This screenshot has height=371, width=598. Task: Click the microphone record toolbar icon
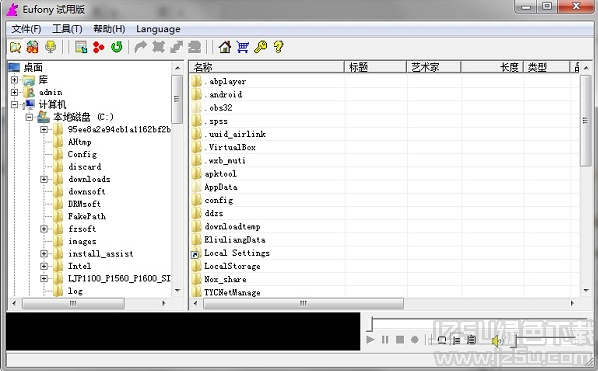coord(50,47)
